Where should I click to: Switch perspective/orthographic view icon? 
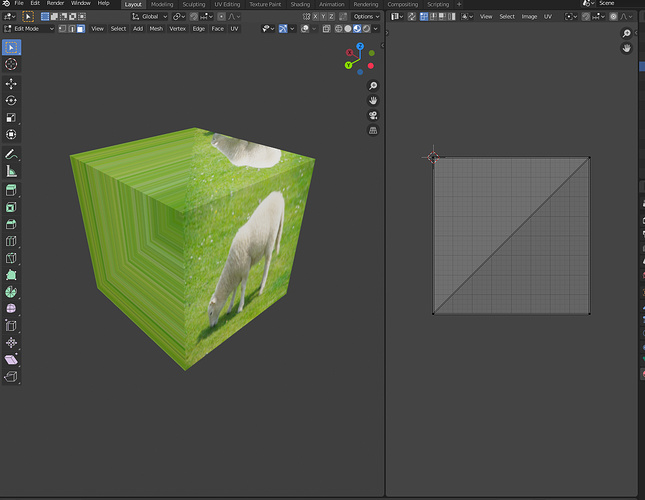pyautogui.click(x=373, y=130)
